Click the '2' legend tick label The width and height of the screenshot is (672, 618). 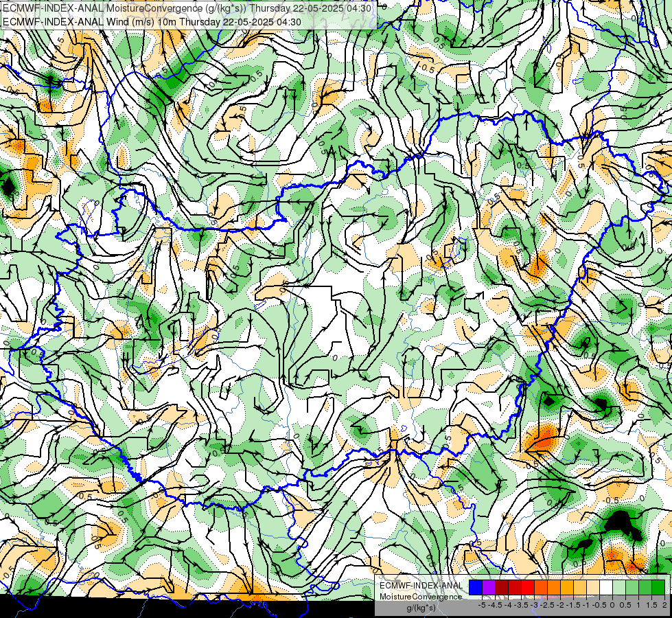tap(664, 605)
